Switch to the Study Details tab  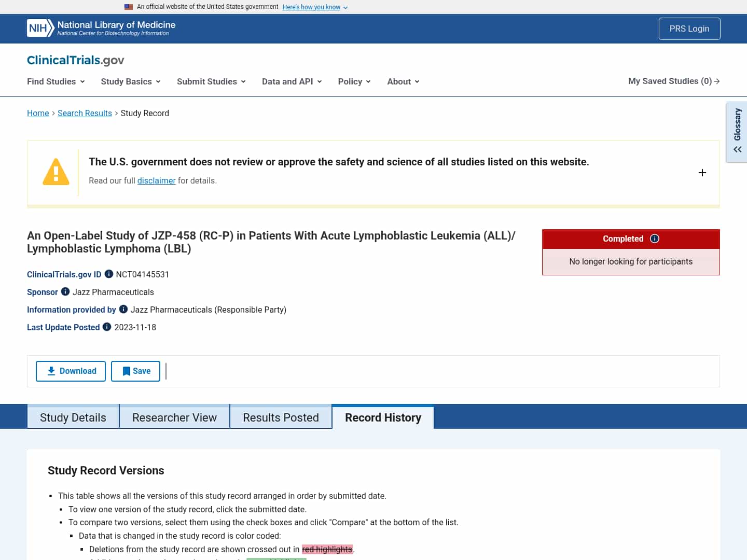[x=73, y=417]
